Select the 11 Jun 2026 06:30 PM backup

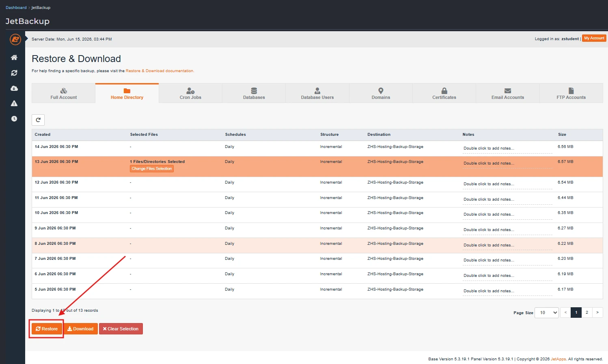click(x=317, y=200)
